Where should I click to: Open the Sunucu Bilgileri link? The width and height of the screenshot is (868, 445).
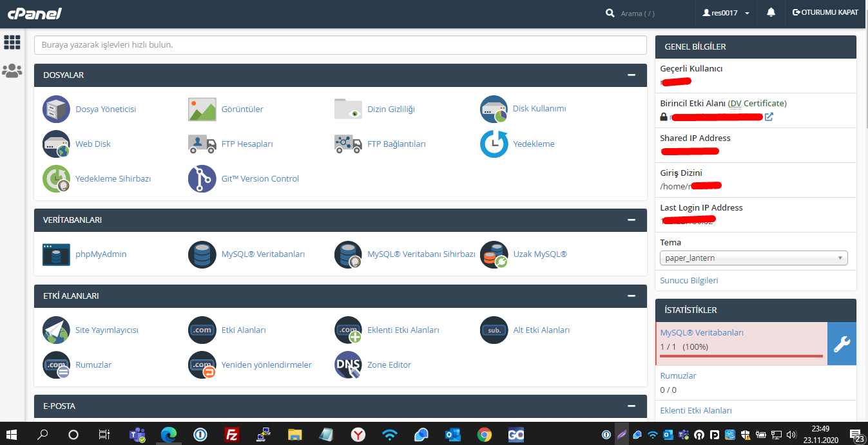coord(689,280)
